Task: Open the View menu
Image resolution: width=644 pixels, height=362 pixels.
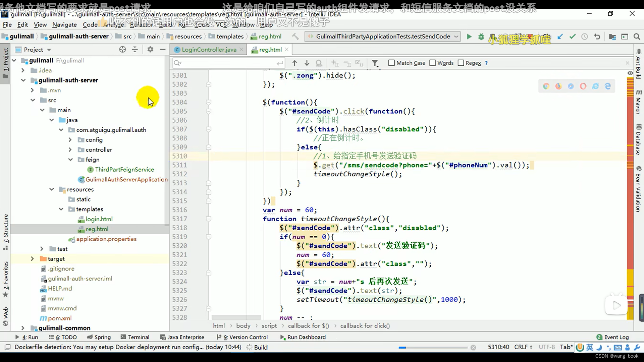Action: click(x=40, y=25)
